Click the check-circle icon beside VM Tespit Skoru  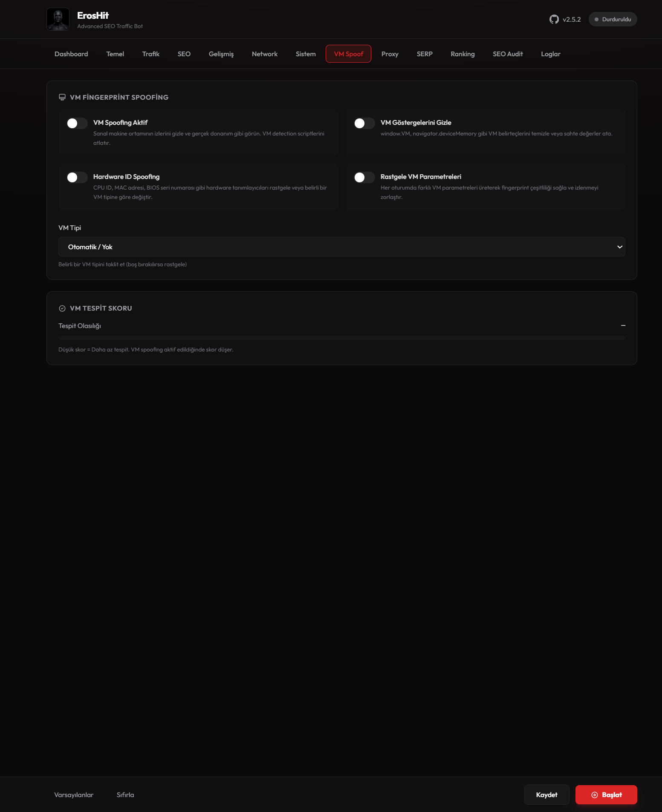coord(62,308)
